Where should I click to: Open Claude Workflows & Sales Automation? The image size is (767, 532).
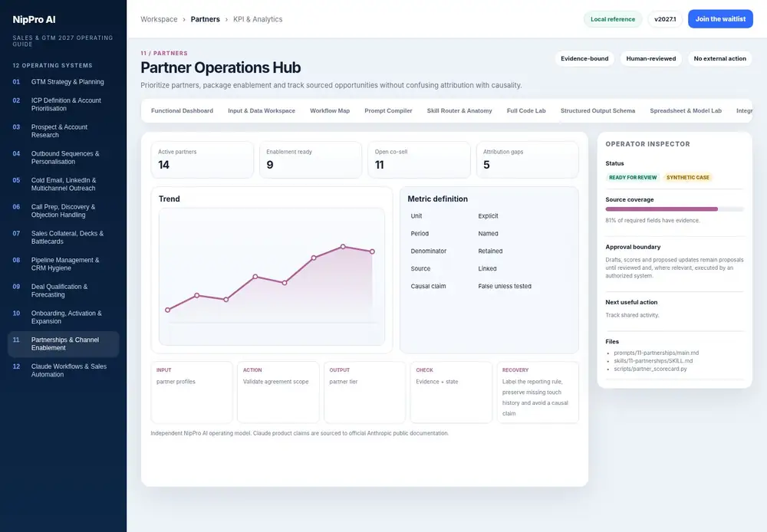point(63,370)
